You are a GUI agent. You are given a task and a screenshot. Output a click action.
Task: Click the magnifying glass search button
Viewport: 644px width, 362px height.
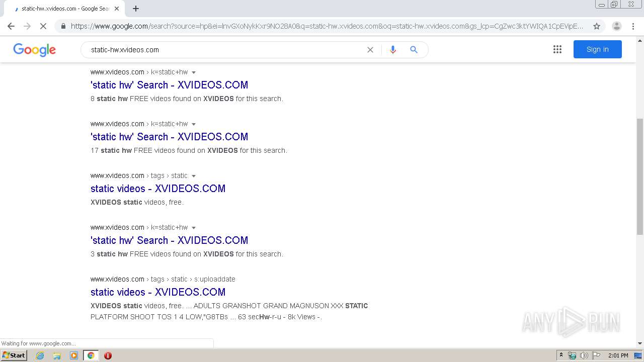coord(414,50)
